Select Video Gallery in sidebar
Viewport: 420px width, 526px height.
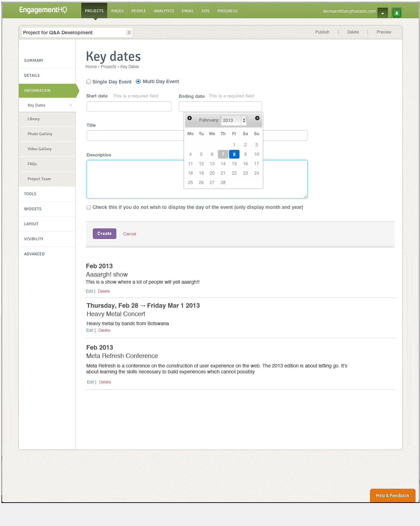tap(47, 149)
